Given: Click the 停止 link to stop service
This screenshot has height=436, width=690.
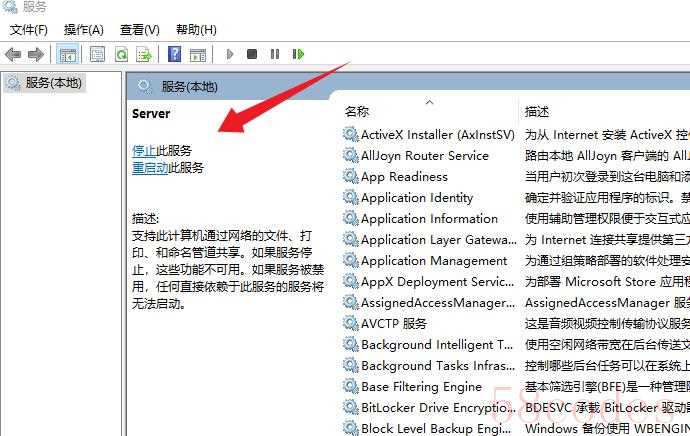Looking at the screenshot, I should pyautogui.click(x=144, y=150).
